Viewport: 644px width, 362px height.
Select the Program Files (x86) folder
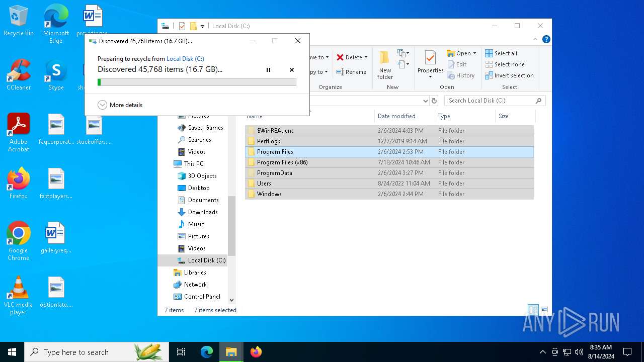coord(389,162)
